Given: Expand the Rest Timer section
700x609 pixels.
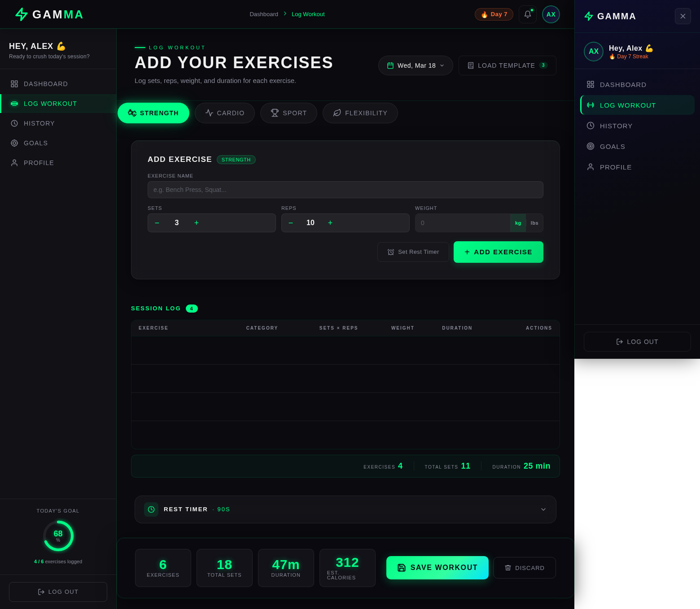Looking at the screenshot, I should point(543,509).
